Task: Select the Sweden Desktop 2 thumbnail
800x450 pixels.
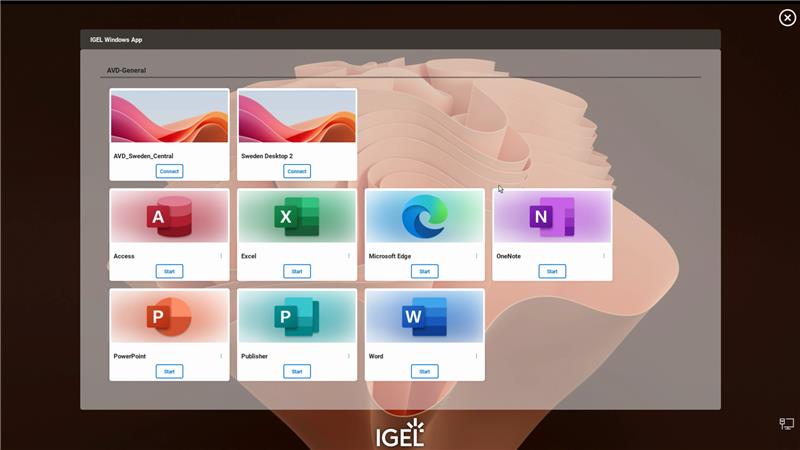Action: pos(297,117)
